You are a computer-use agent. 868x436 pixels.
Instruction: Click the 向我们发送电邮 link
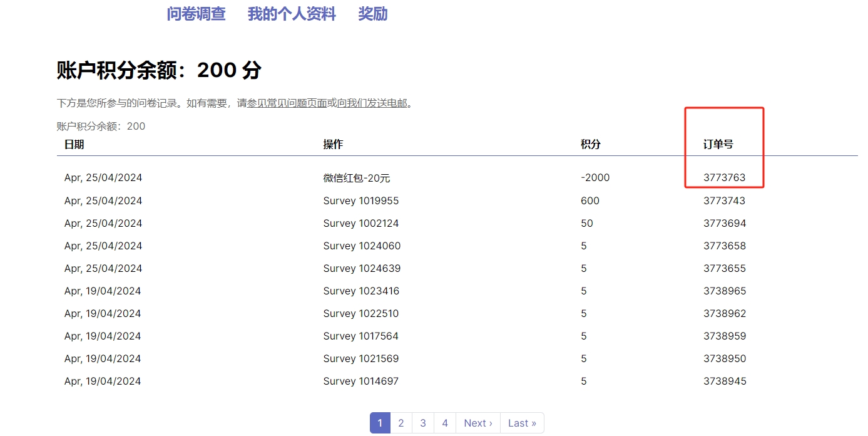click(x=372, y=103)
